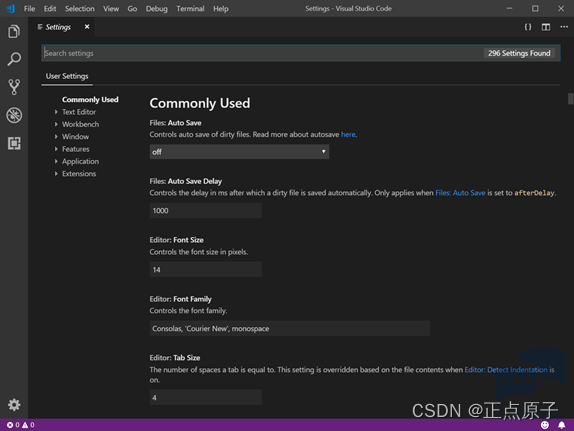Open the Search view in activity bar
The image size is (574, 431).
point(14,59)
